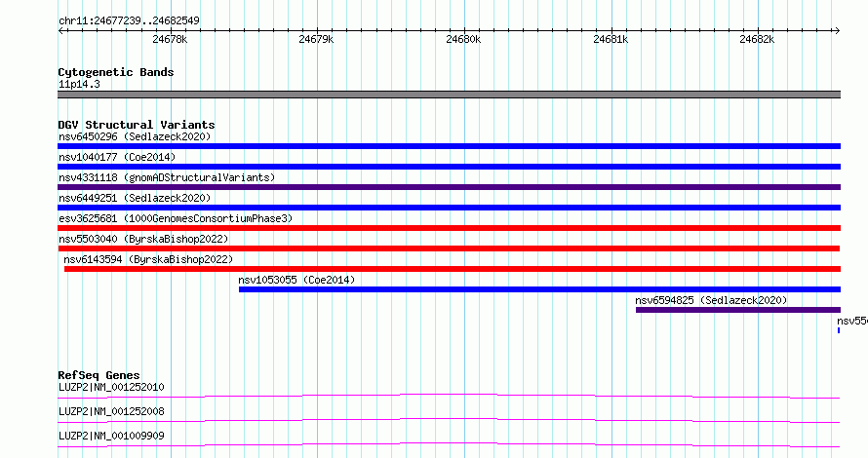Click the 24679k ruler mark
The height and width of the screenshot is (458, 868).
(x=316, y=39)
